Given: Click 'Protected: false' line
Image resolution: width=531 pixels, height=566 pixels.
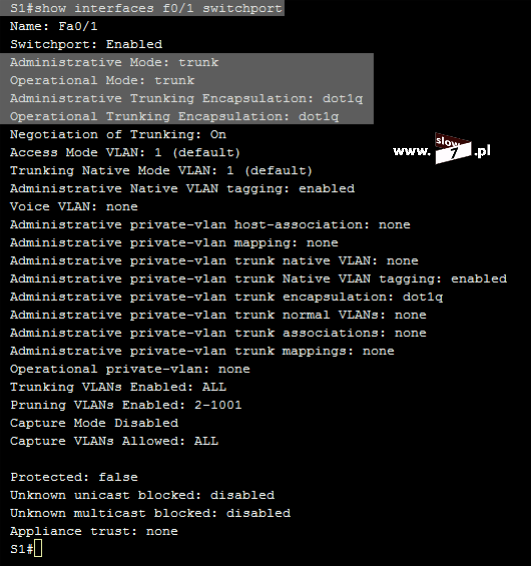Looking at the screenshot, I should pos(74,477).
